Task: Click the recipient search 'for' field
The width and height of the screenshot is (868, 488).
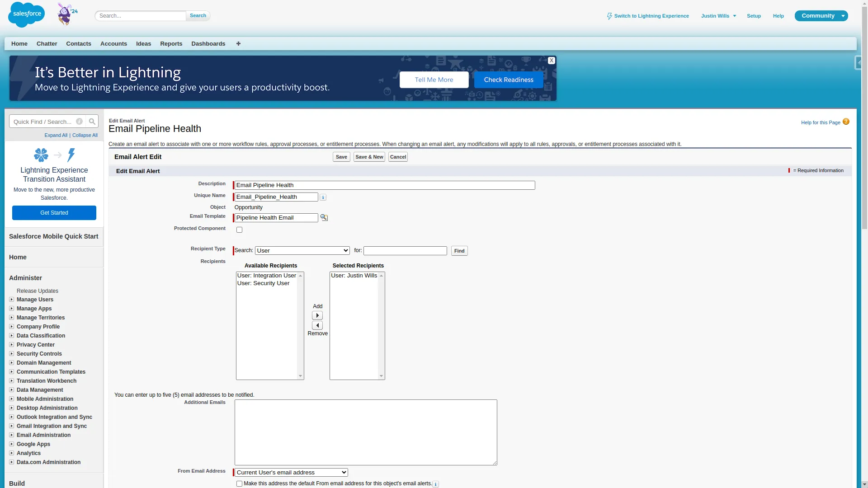Action: tap(405, 251)
